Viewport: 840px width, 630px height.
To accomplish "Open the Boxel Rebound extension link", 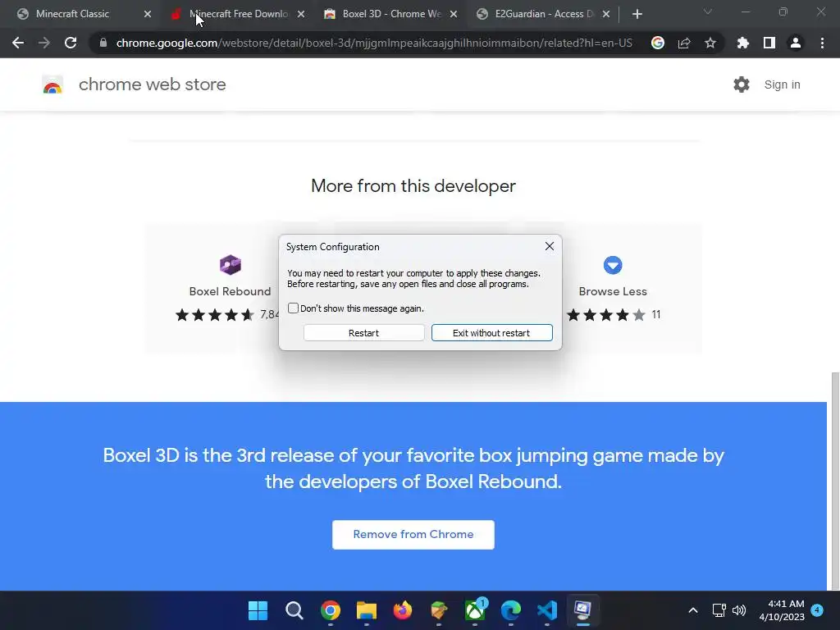I will coord(230,291).
